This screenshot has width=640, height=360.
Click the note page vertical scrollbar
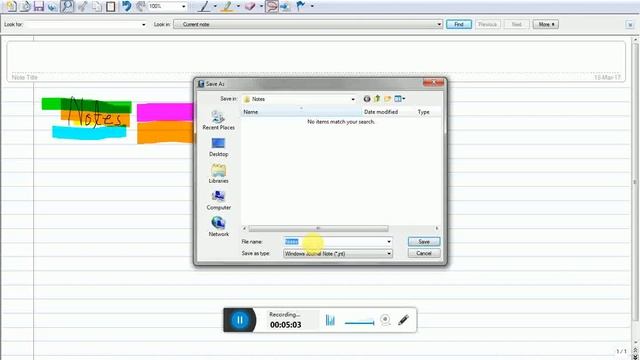(635, 182)
